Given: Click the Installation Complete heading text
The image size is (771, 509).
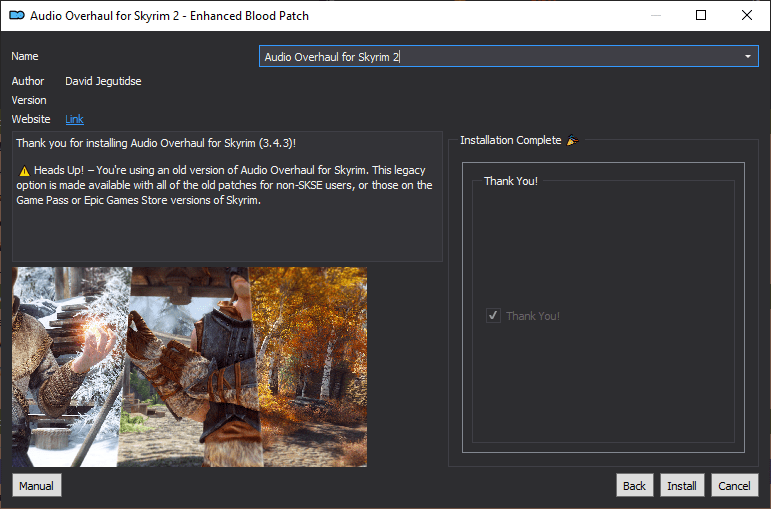Looking at the screenshot, I should click(x=510, y=140).
